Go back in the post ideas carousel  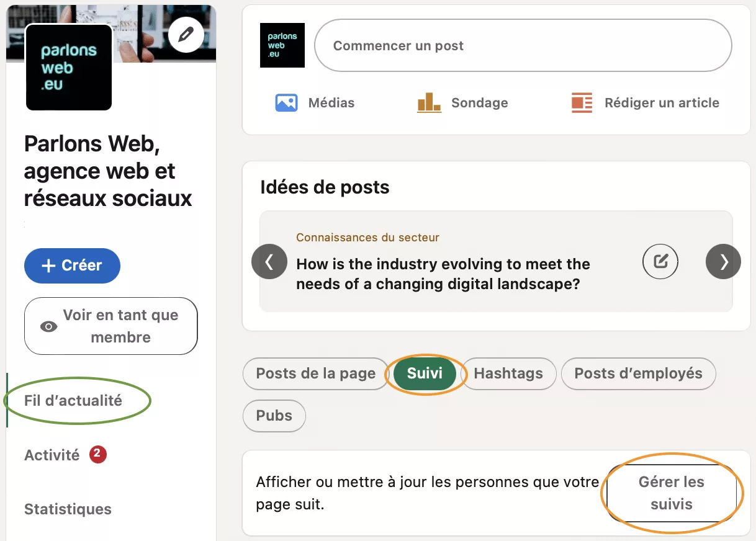pos(269,261)
